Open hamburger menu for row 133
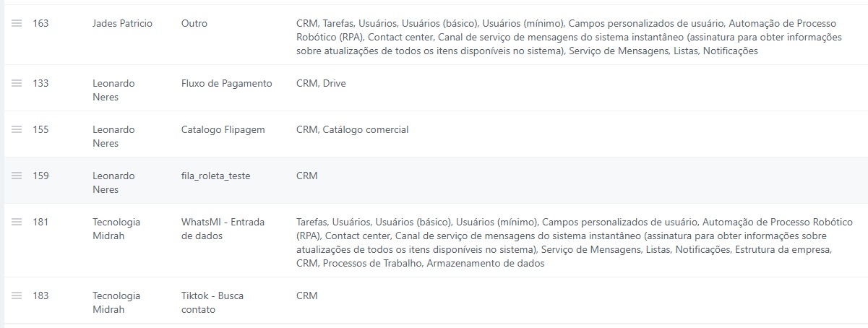 point(17,83)
